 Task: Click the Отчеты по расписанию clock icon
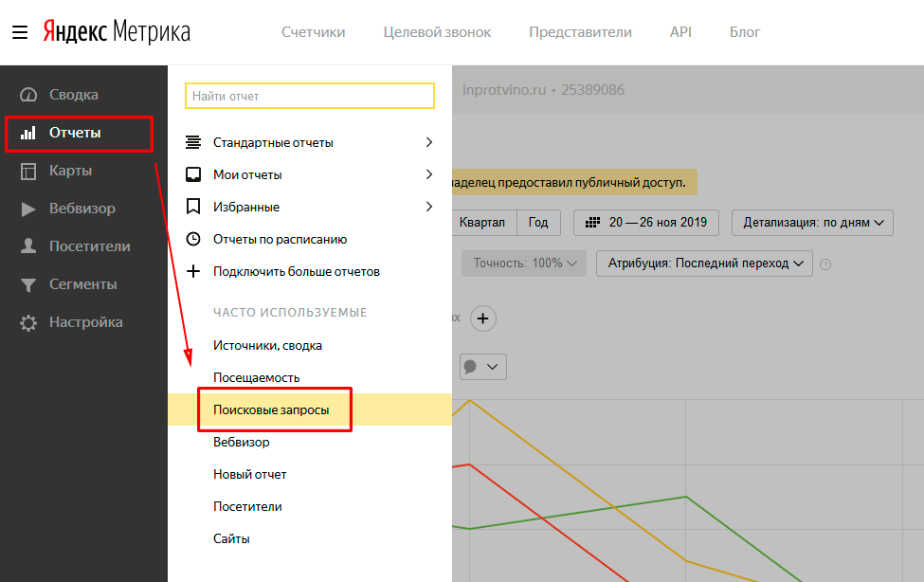click(x=193, y=239)
